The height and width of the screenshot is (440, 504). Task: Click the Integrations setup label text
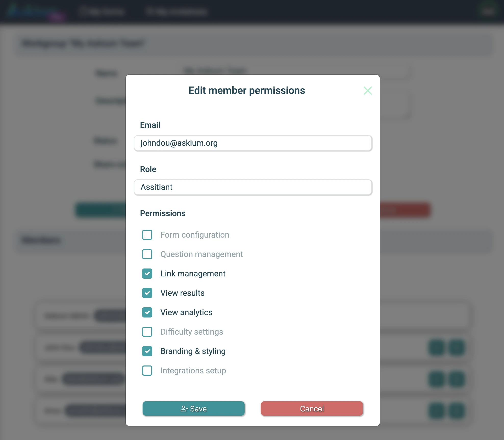pyautogui.click(x=193, y=371)
